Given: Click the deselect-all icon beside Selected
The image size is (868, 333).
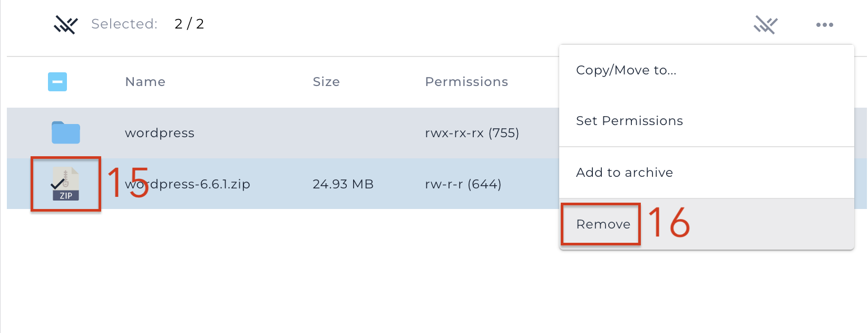Looking at the screenshot, I should click(x=66, y=25).
